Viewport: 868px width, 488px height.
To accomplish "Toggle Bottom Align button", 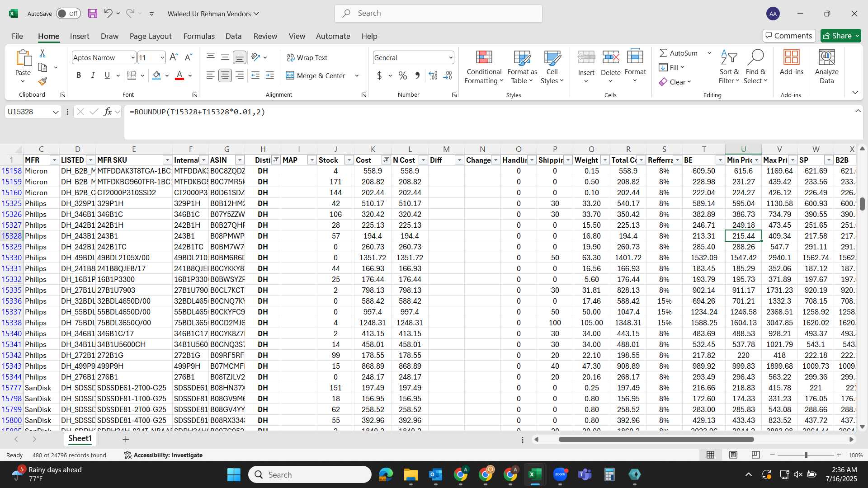I will [x=240, y=57].
